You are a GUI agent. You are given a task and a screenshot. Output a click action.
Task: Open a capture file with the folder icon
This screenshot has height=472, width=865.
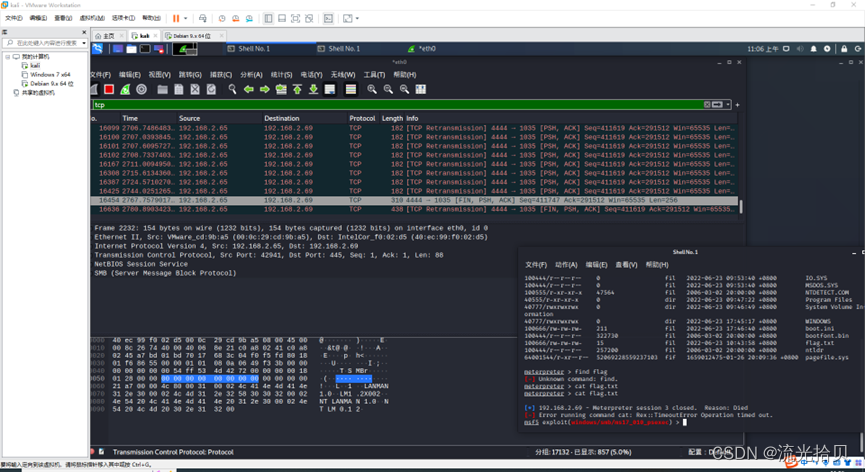point(162,89)
